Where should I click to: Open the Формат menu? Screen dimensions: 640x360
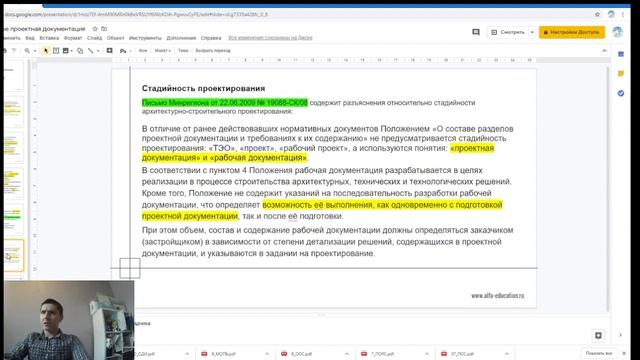pos(73,38)
